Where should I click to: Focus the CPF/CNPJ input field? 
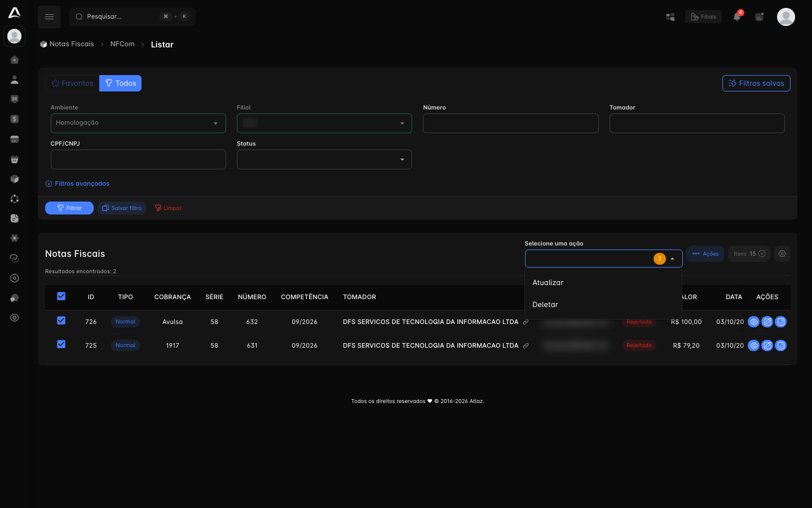coord(138,159)
